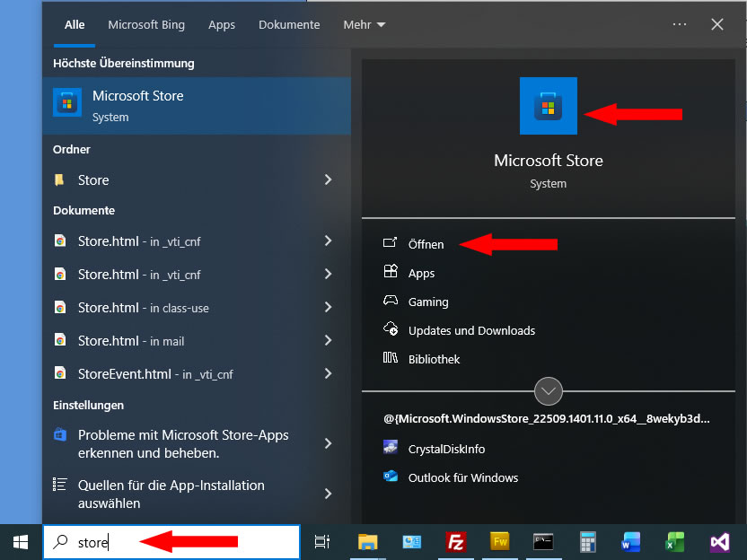The width and height of the screenshot is (747, 560).
Task: Click the search box containing store
Action: click(x=171, y=542)
